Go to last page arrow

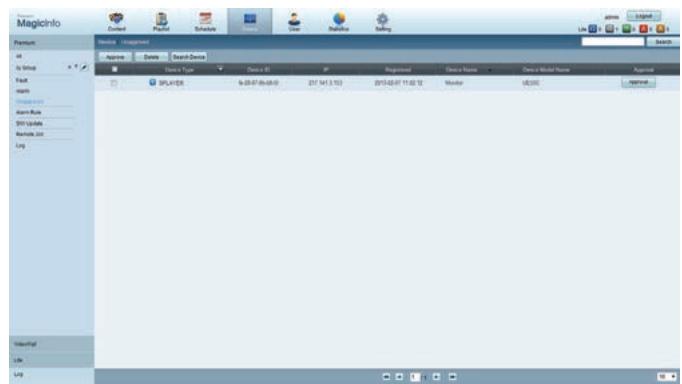click(x=452, y=377)
